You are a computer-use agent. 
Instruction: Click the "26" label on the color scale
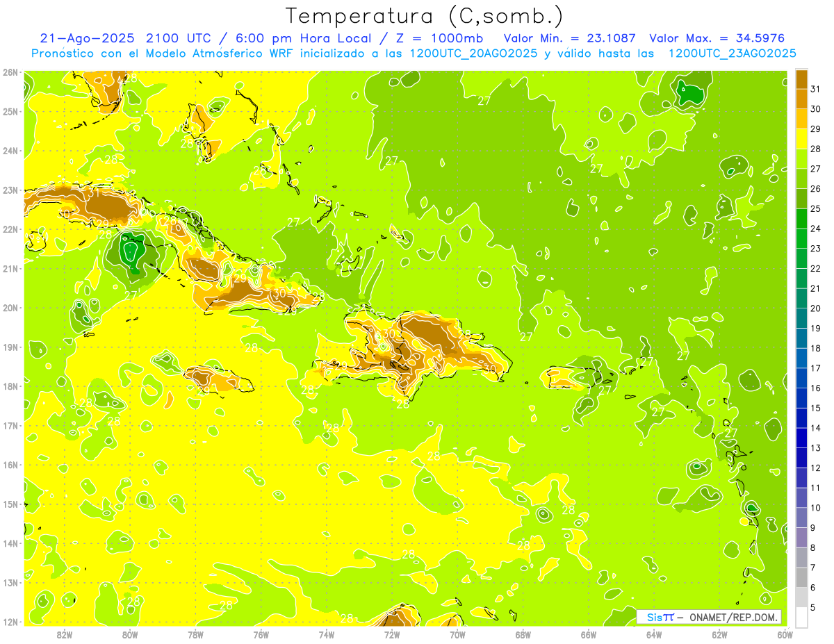816,189
